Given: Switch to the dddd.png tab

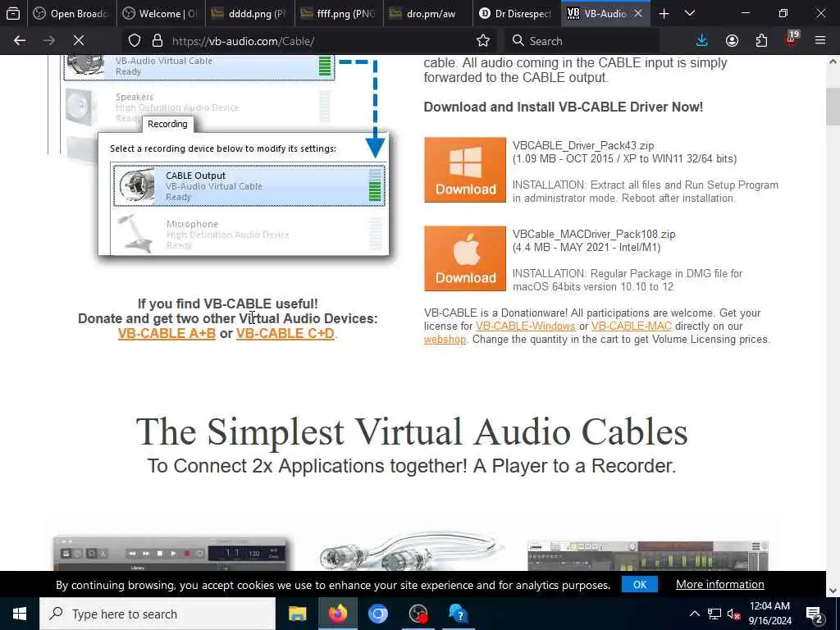Looking at the screenshot, I should (249, 14).
